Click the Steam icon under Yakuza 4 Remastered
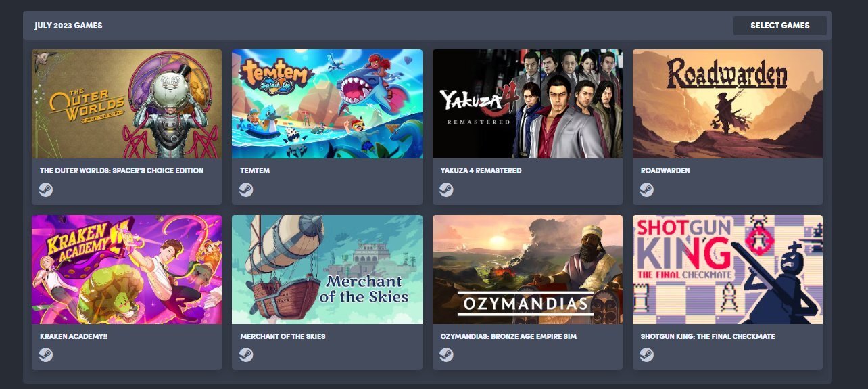868x389 pixels. 446,189
